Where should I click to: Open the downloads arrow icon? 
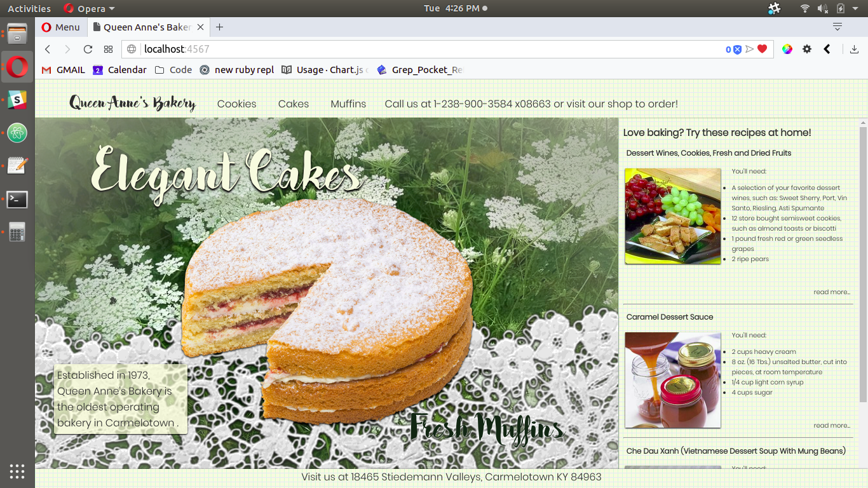click(x=855, y=49)
